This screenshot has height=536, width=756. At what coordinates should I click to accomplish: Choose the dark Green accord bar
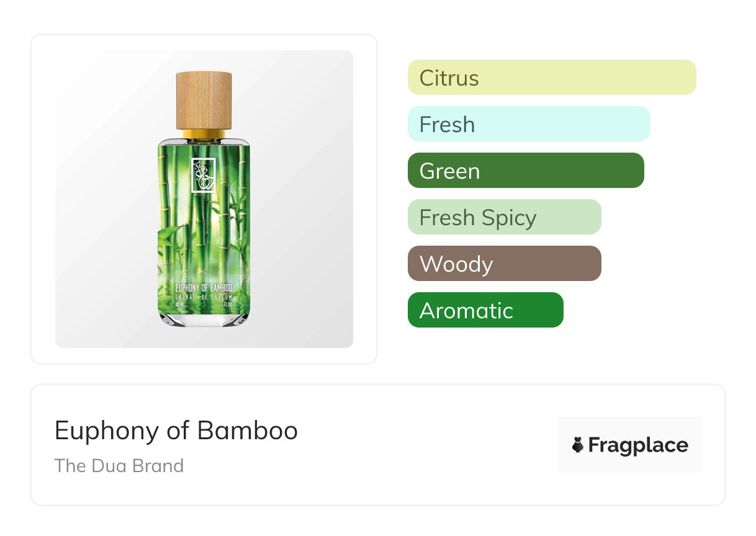click(x=525, y=171)
